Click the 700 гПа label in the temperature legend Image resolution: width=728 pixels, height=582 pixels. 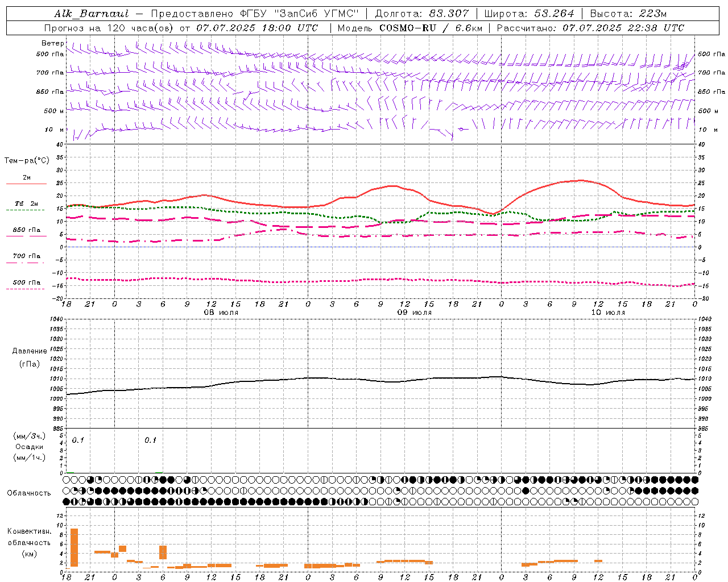coord(27,256)
